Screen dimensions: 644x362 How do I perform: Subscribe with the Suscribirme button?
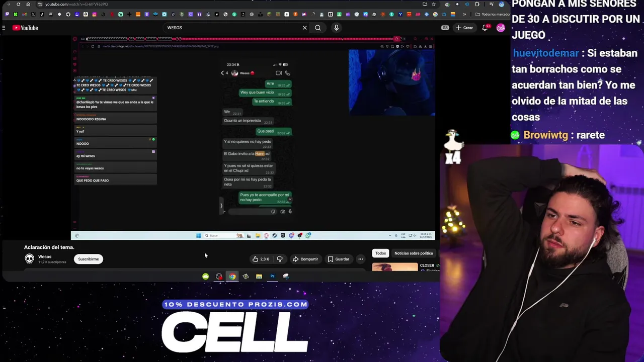coord(89,259)
